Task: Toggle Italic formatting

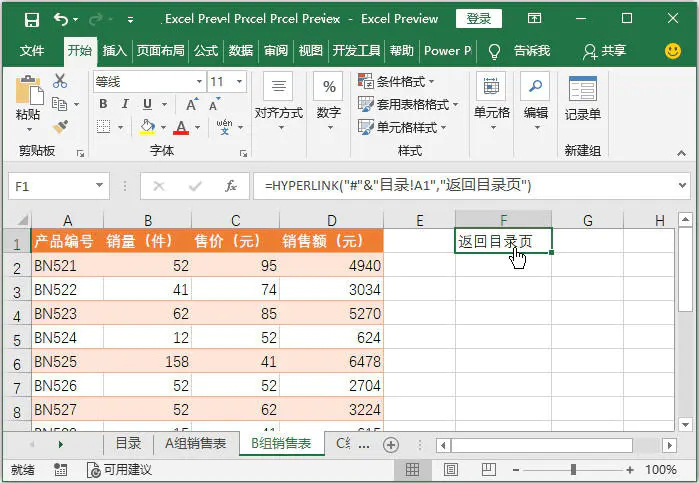Action: pyautogui.click(x=125, y=104)
